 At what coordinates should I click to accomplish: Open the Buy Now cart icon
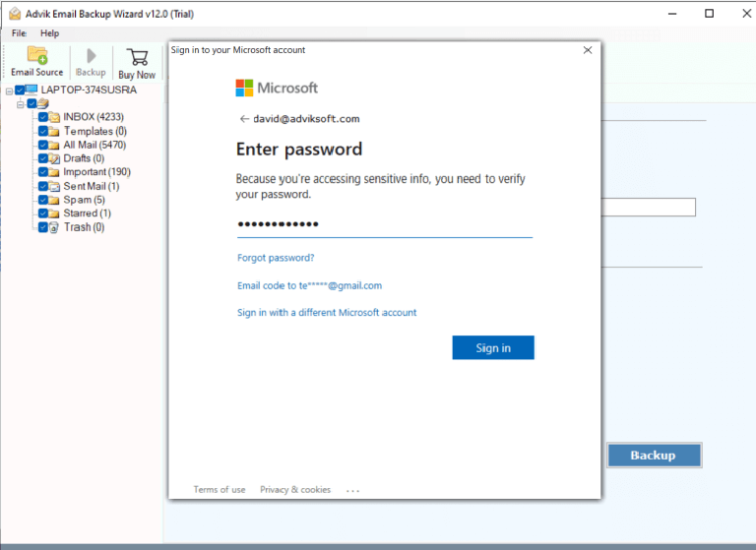click(x=138, y=57)
